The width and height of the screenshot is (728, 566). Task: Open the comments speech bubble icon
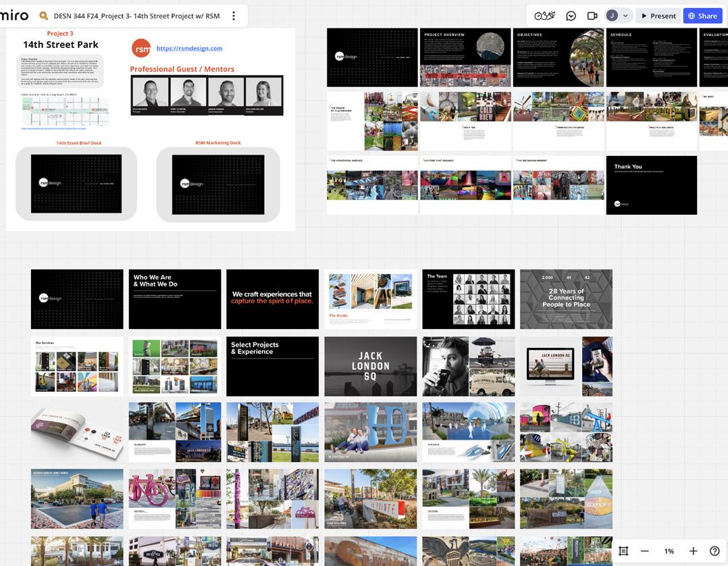[571, 16]
